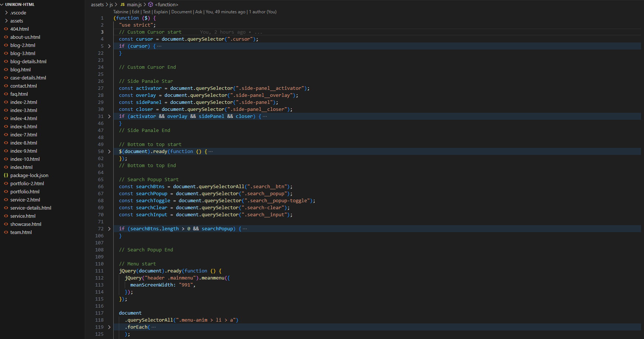The image size is (644, 339).
Task: Open index.html file
Action: (x=21, y=167)
